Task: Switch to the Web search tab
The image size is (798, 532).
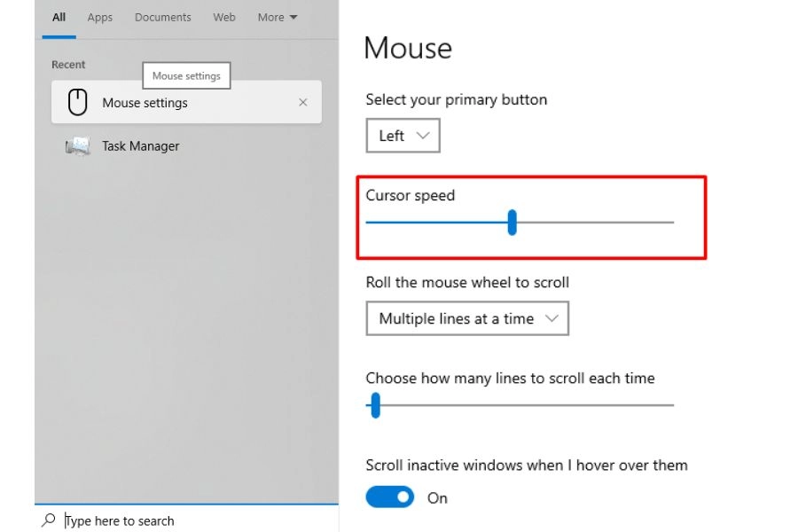Action: click(224, 18)
